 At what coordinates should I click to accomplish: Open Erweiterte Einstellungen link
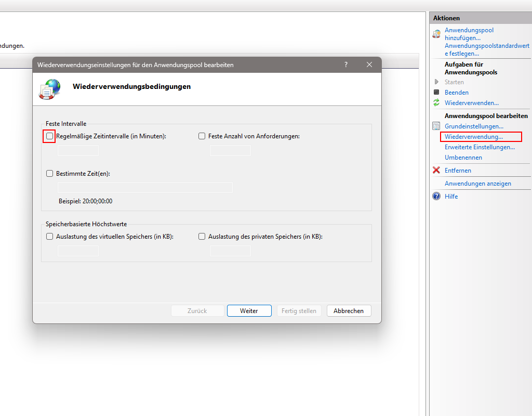click(x=480, y=147)
